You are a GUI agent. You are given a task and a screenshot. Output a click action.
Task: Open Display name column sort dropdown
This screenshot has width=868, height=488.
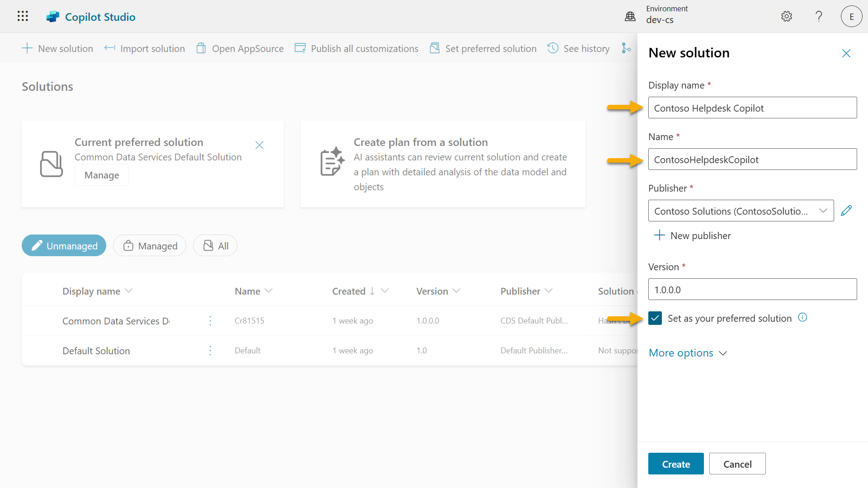129,291
